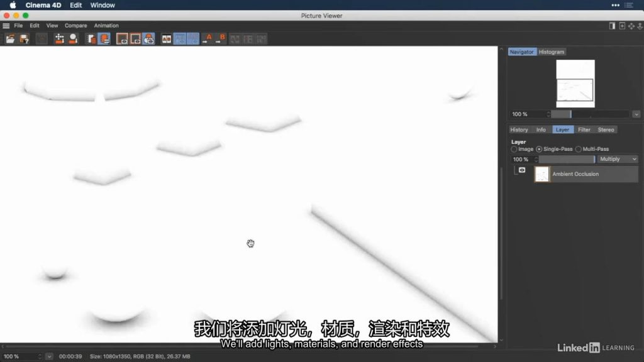Click the layer opacity 100 % field

[521, 159]
